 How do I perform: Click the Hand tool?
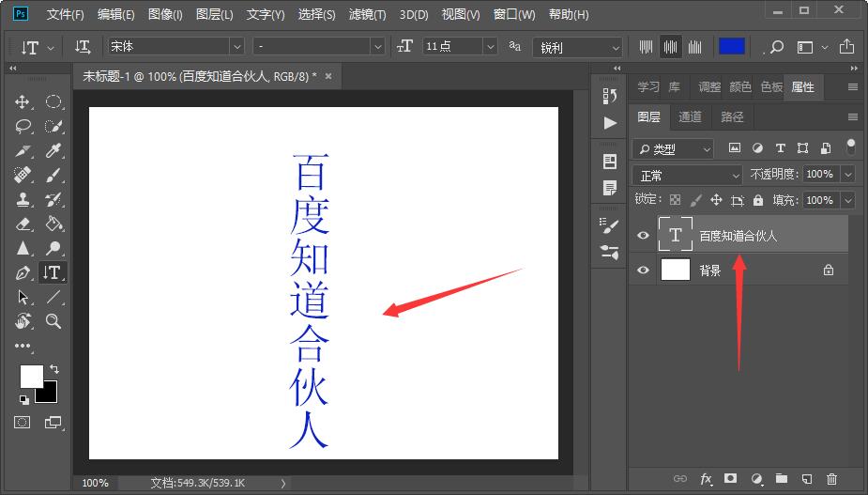pos(23,322)
